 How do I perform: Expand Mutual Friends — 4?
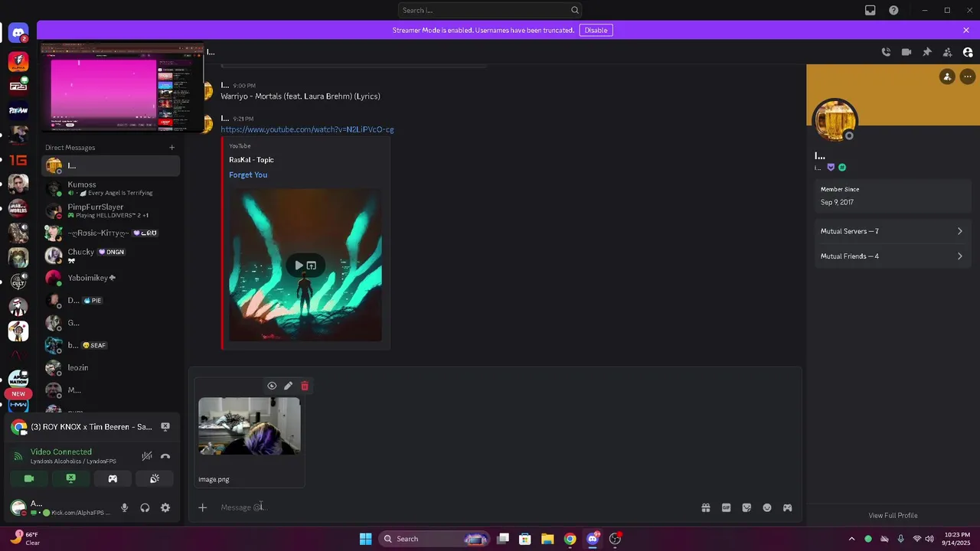pos(892,256)
